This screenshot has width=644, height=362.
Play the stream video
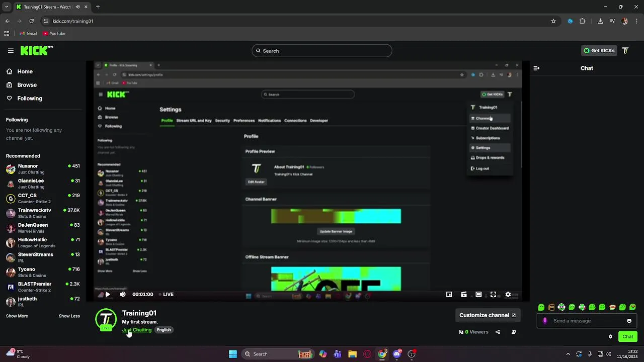pyautogui.click(x=107, y=295)
